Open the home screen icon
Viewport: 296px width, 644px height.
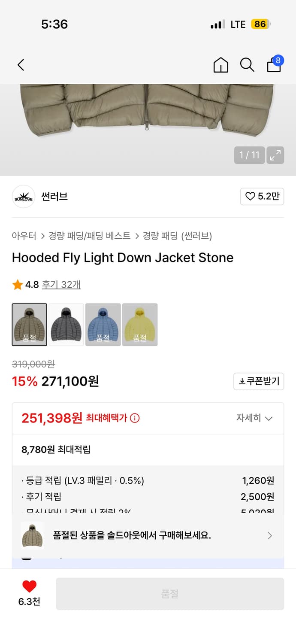coord(220,65)
